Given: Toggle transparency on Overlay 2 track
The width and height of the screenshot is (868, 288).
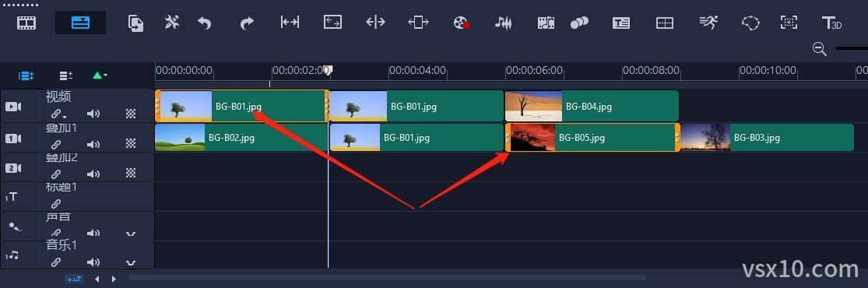Looking at the screenshot, I should tap(131, 174).
